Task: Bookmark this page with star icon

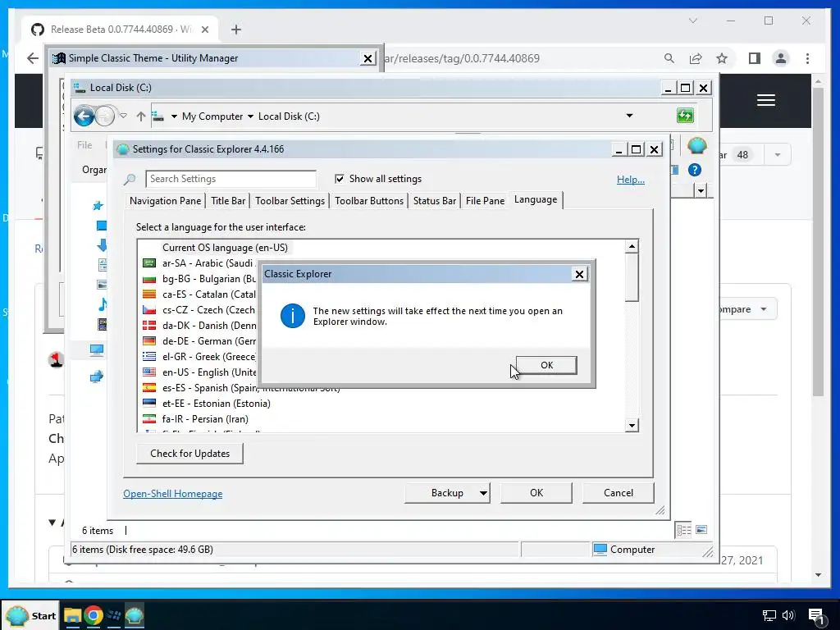Action: (x=722, y=58)
